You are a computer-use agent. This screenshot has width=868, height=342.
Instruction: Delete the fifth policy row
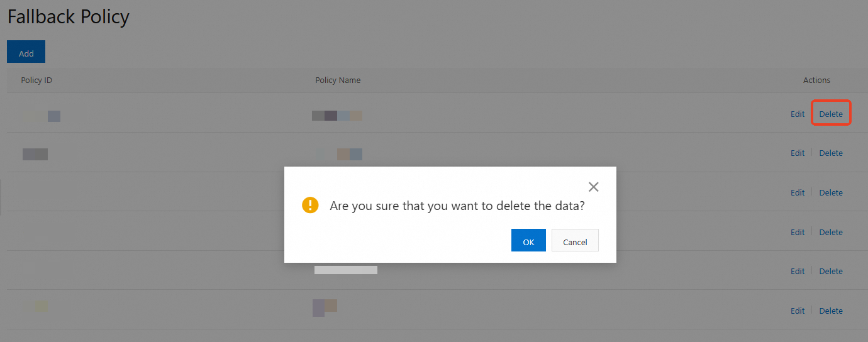[x=830, y=271]
